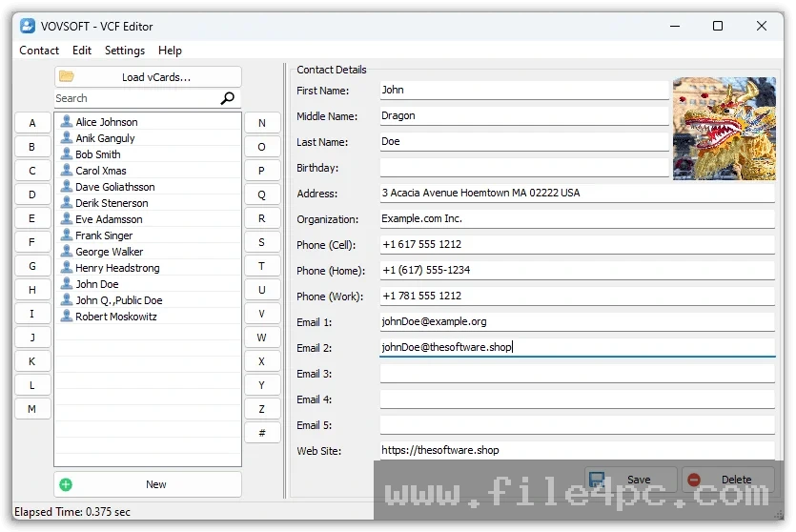
Task: Click the Address field
Action: [x=577, y=193]
